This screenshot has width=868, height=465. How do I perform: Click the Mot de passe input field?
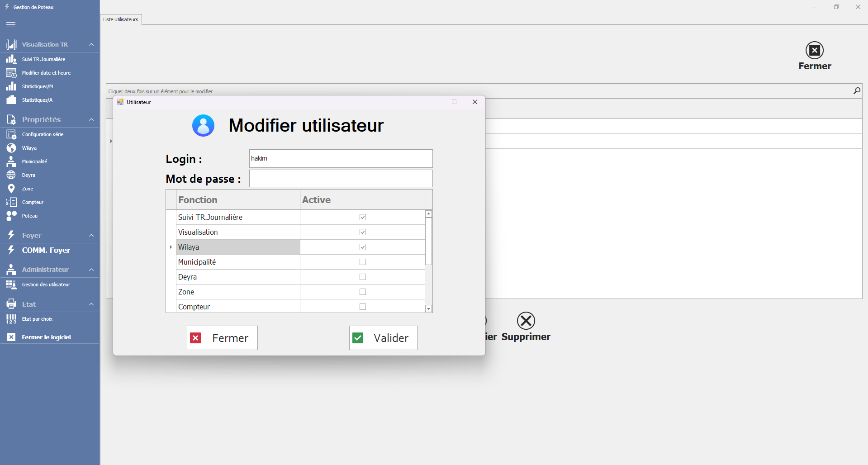pyautogui.click(x=341, y=179)
